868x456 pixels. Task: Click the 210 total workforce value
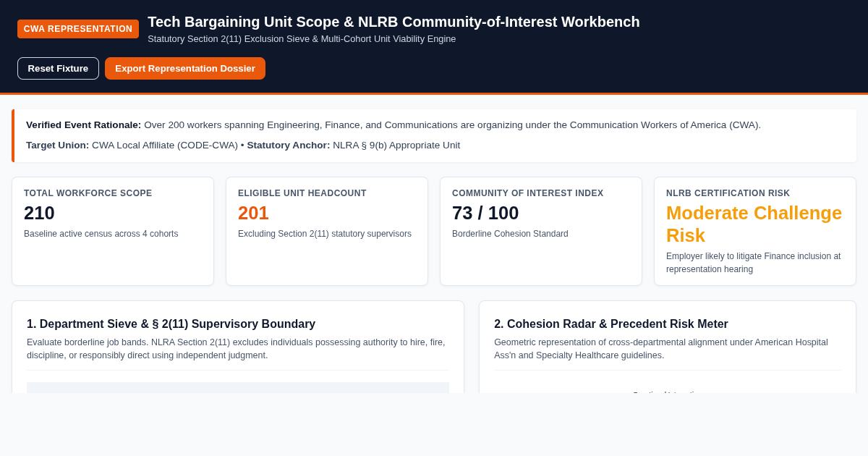39,213
